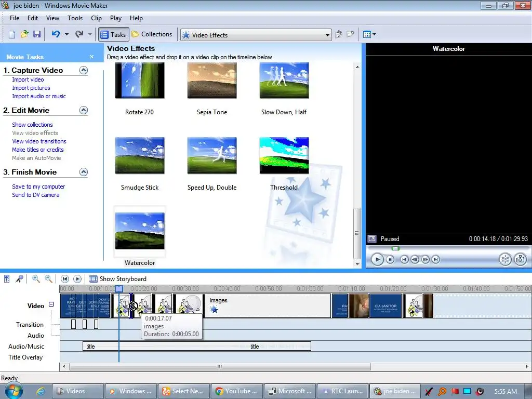
Task: Click the monitor's Back to previous clip button
Action: click(x=404, y=260)
